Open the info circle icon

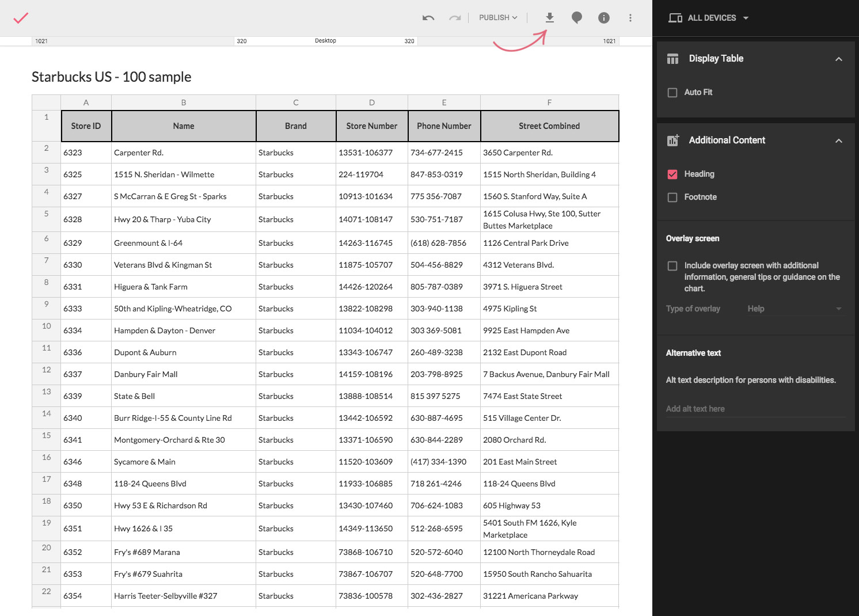pos(603,18)
